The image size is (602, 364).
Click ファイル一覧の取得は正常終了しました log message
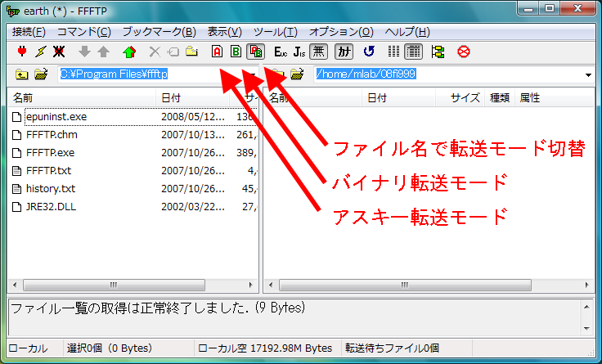(157, 308)
